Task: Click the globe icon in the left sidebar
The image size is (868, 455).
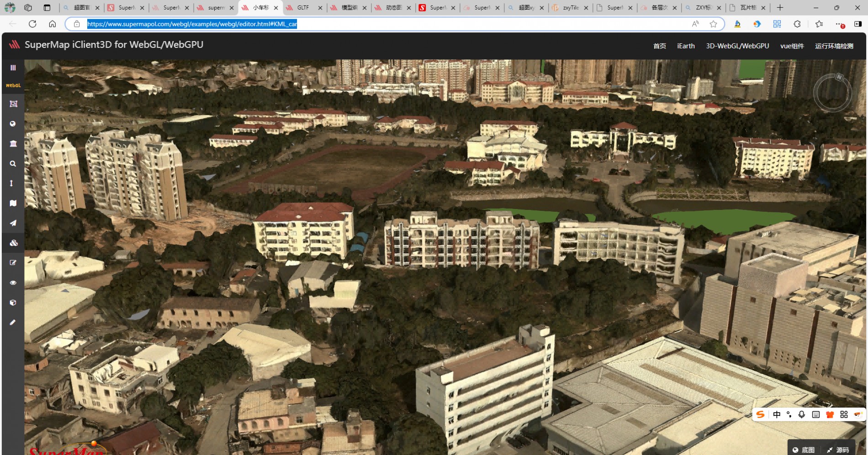Action: click(x=13, y=124)
